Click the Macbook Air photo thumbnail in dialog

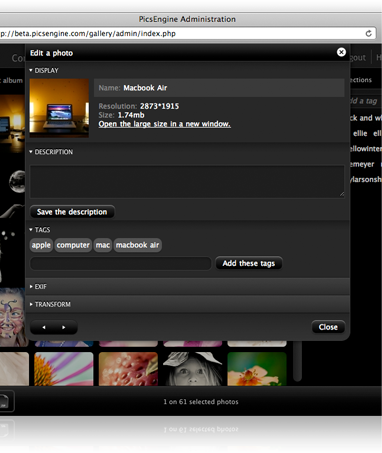(59, 108)
